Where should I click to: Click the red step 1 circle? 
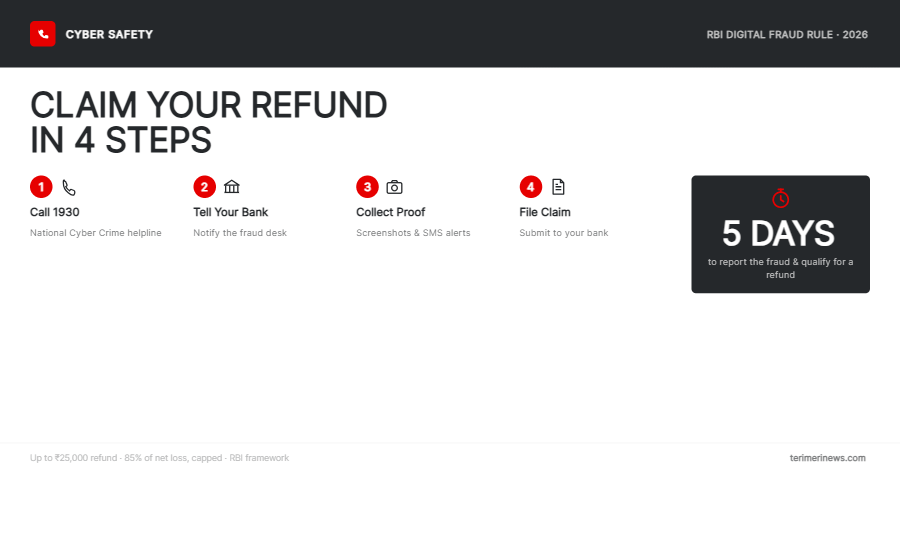(x=41, y=187)
